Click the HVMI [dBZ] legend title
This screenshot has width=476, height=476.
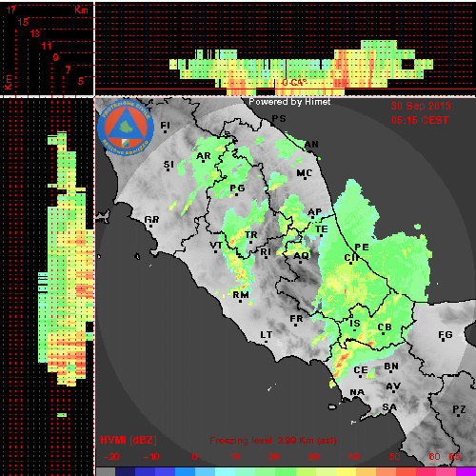point(129,440)
